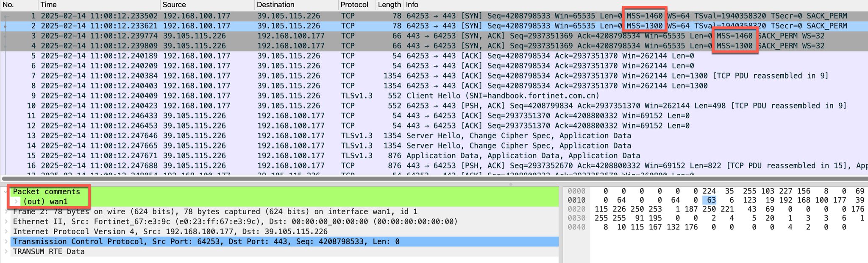The image size is (868, 263).
Task: Select packet 11 ACK from 39.105.115.226
Action: (x=434, y=115)
